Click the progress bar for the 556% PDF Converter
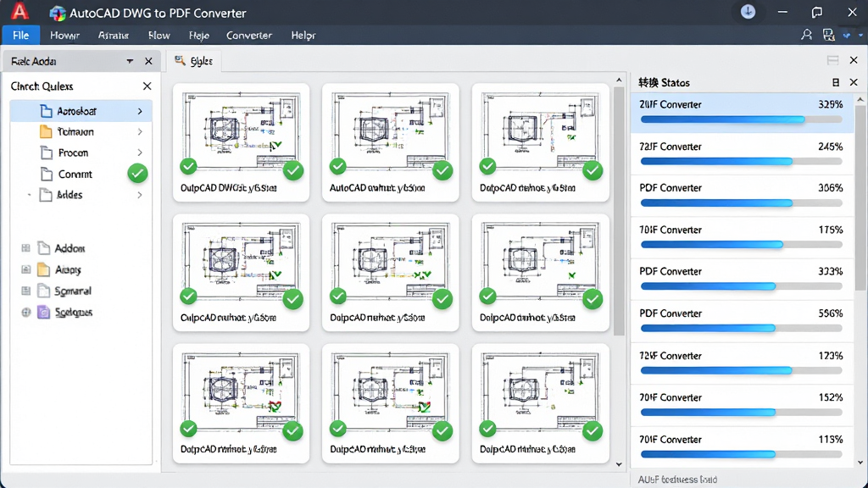This screenshot has width=868, height=488. tap(741, 328)
